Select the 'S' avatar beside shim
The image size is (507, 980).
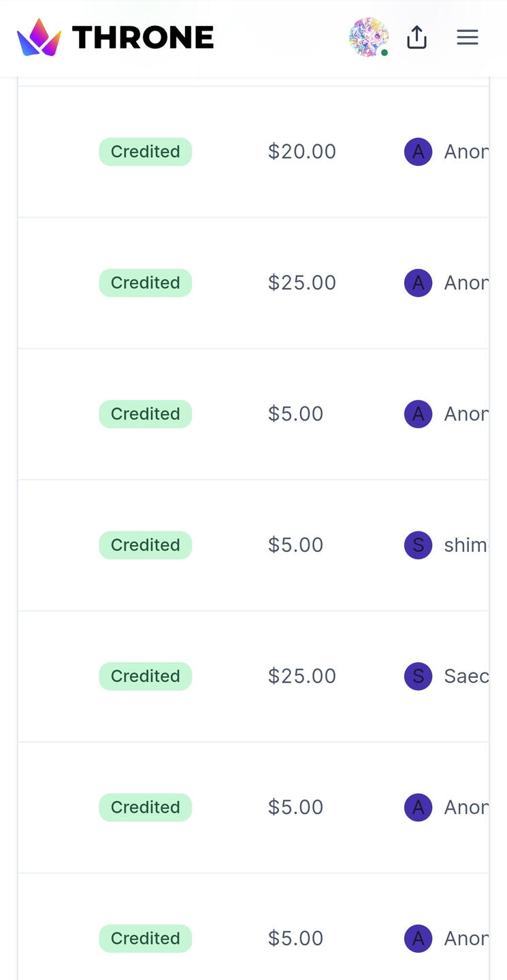(x=418, y=545)
